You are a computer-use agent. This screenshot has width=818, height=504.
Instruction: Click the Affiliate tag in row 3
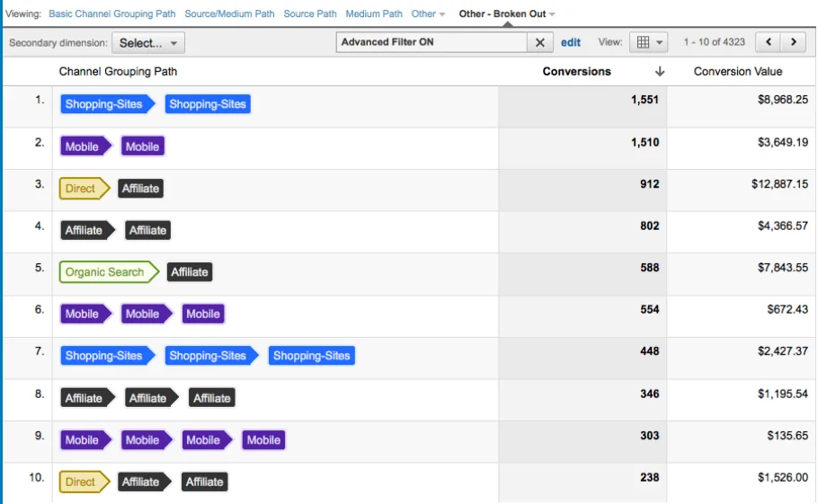[x=140, y=188]
